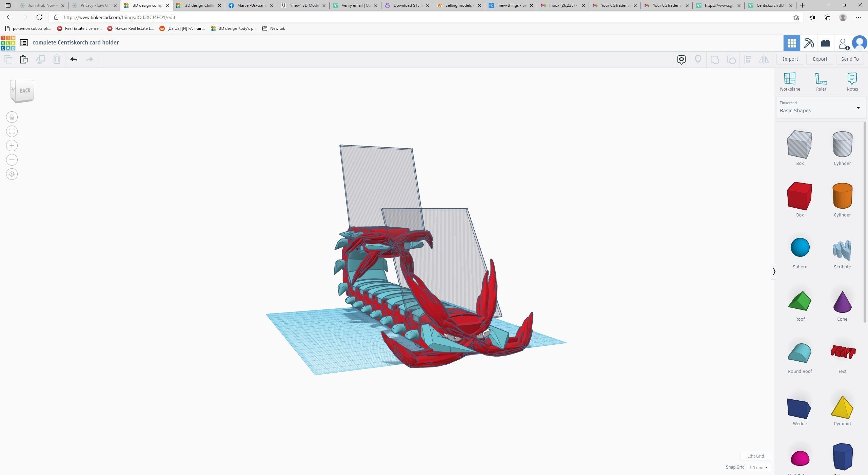Collapse the shapes panel with arrow

coord(774,271)
